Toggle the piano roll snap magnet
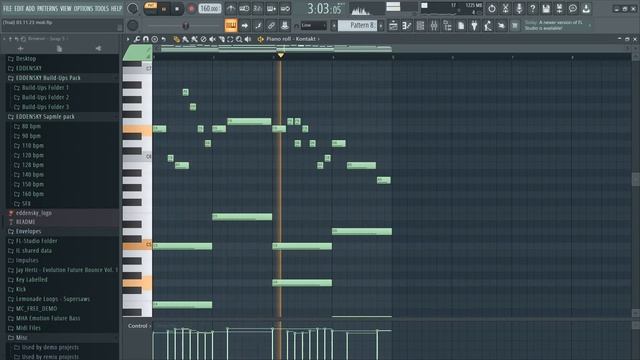This screenshot has height=360, width=640. pos(146,39)
